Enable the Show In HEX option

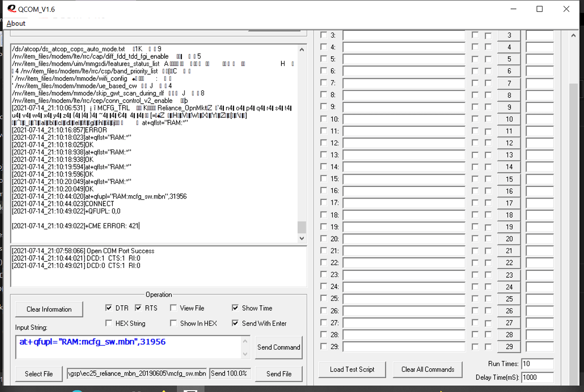click(174, 323)
